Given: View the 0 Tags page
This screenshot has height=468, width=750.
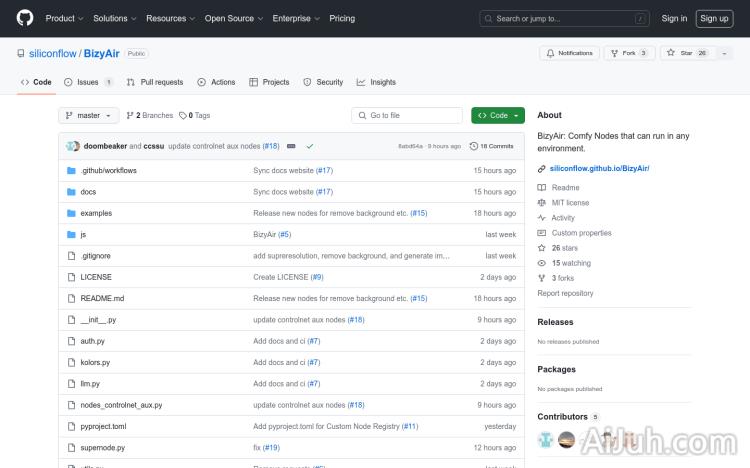Looking at the screenshot, I should (x=196, y=116).
